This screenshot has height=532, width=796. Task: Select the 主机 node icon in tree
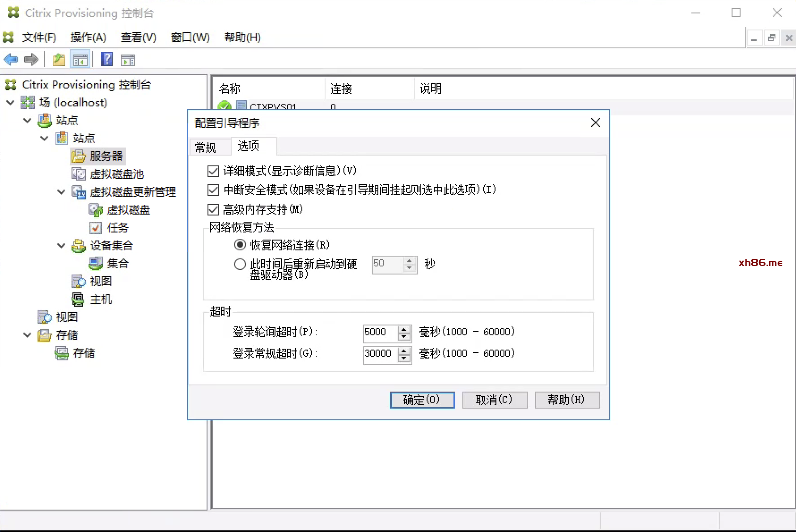click(x=78, y=299)
